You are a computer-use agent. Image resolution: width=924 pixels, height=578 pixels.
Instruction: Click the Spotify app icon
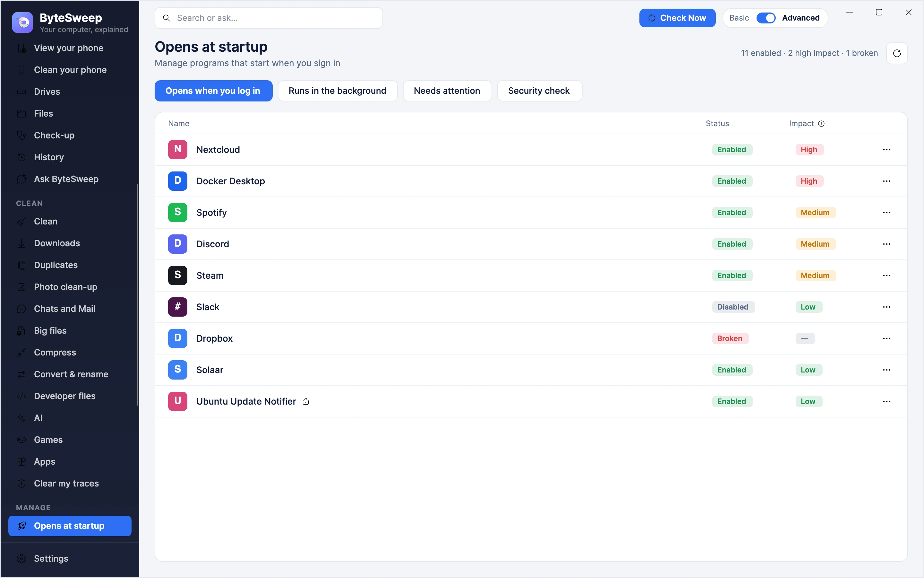(177, 213)
